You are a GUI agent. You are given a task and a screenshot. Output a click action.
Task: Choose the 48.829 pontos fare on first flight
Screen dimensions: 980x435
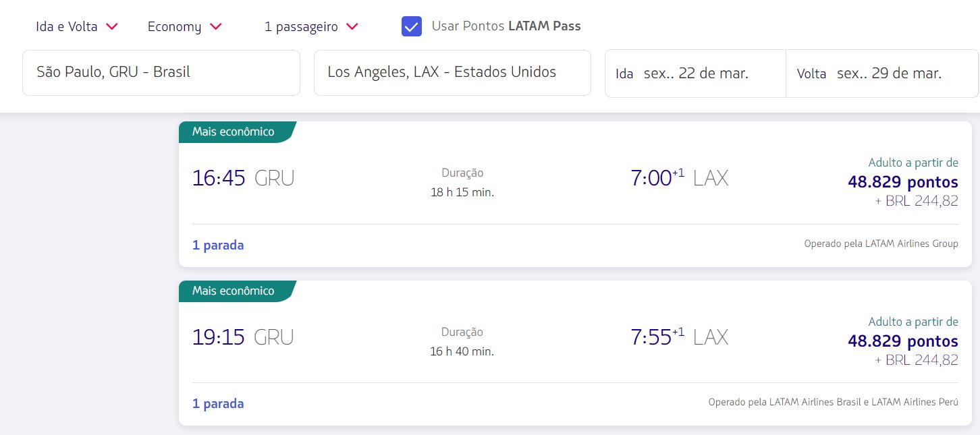[x=903, y=182]
